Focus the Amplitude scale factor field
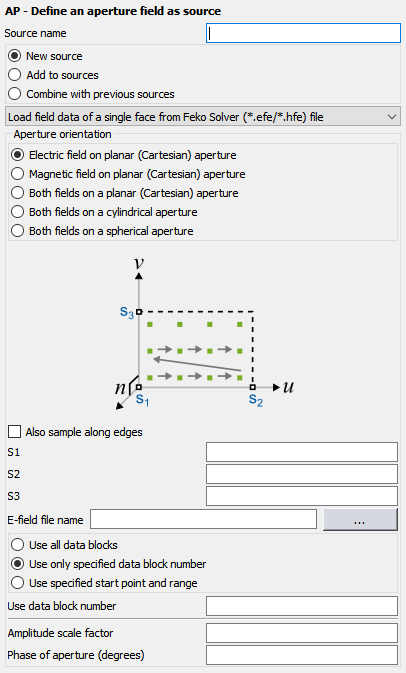Screen dimensions: 406x673 pos(302,633)
